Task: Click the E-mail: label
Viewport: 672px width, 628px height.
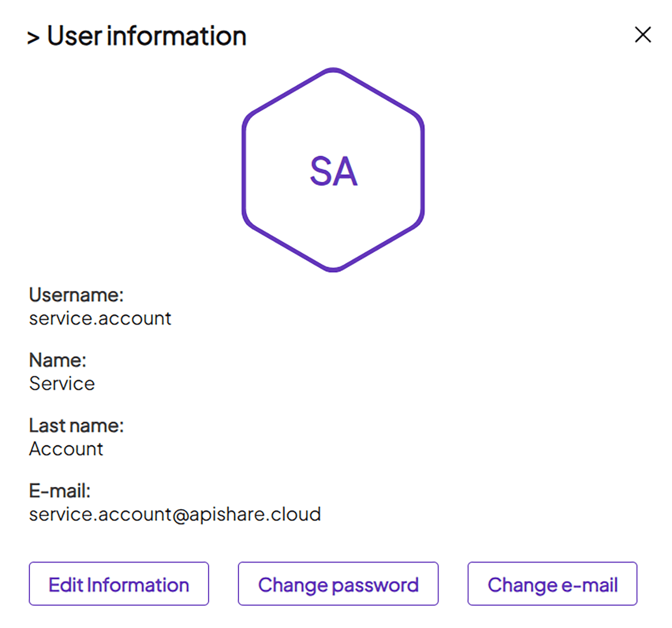Action: 60,491
